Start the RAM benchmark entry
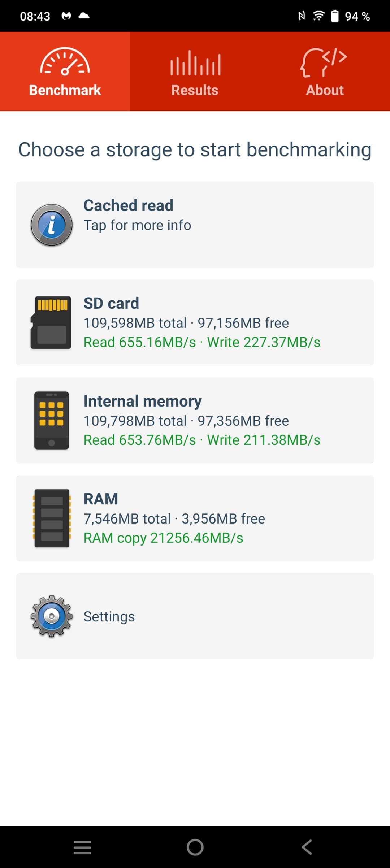 click(195, 518)
